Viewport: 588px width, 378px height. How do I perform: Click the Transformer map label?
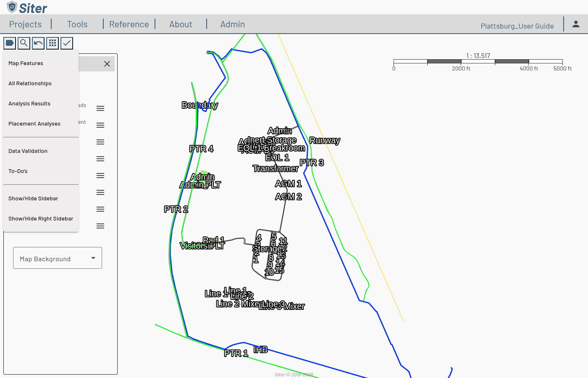276,168
